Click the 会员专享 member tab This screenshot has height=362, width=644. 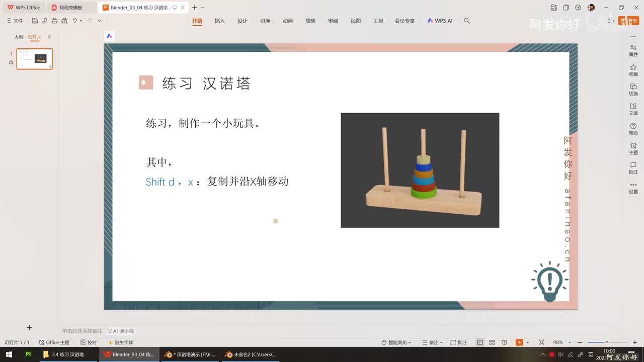[405, 21]
